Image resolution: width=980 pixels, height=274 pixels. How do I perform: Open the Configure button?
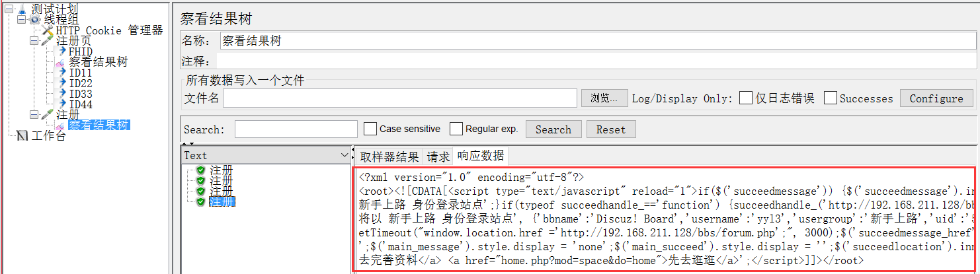(936, 98)
